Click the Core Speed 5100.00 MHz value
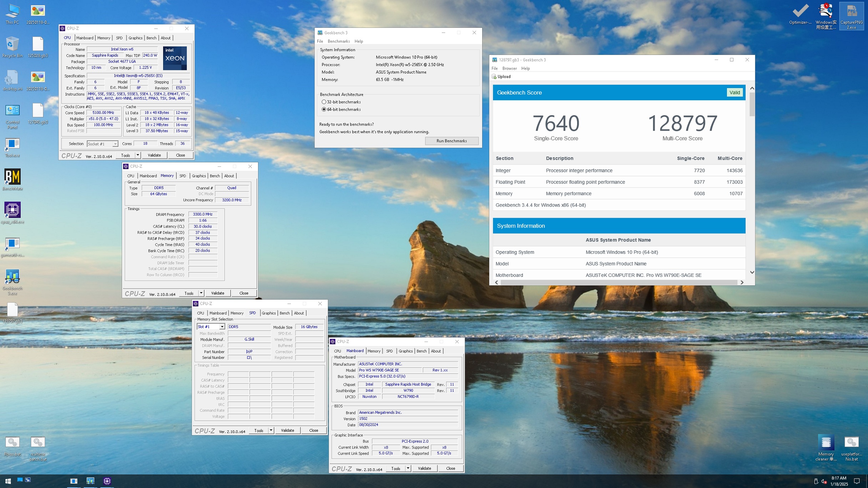Screen dimensions: 868x488 [103, 113]
